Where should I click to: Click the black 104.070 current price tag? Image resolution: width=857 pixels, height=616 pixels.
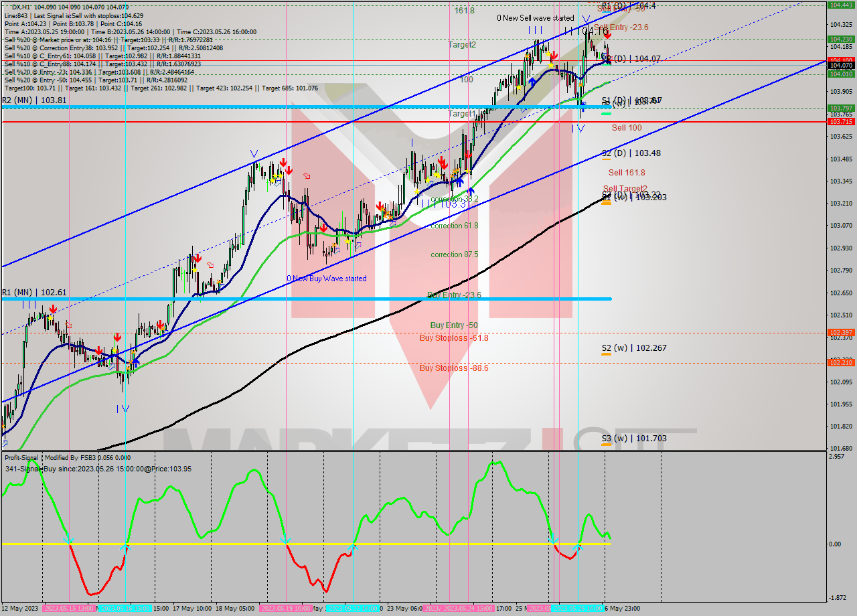coord(841,66)
